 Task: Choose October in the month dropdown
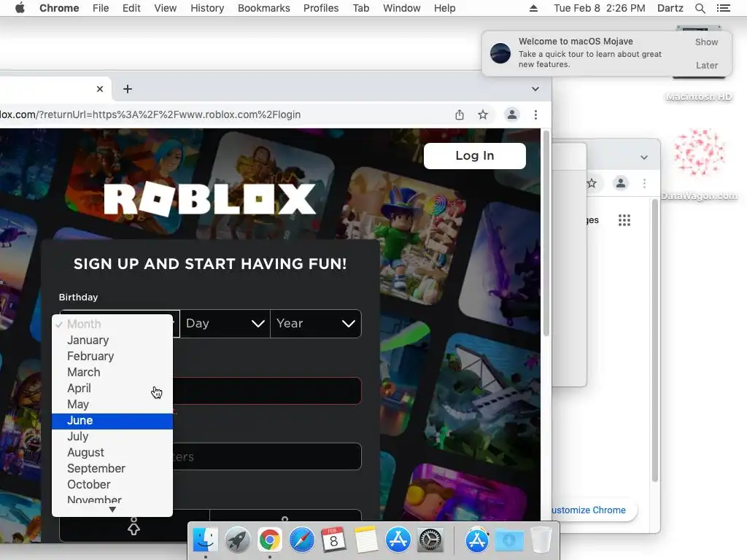(x=112, y=485)
